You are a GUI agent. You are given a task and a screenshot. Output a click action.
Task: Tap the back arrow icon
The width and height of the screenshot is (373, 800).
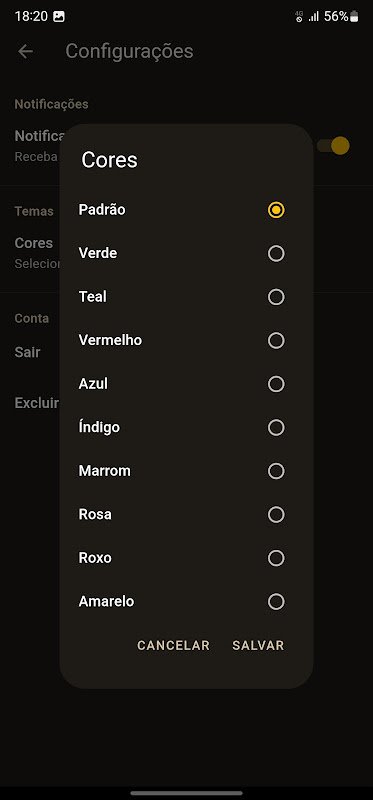pos(25,51)
